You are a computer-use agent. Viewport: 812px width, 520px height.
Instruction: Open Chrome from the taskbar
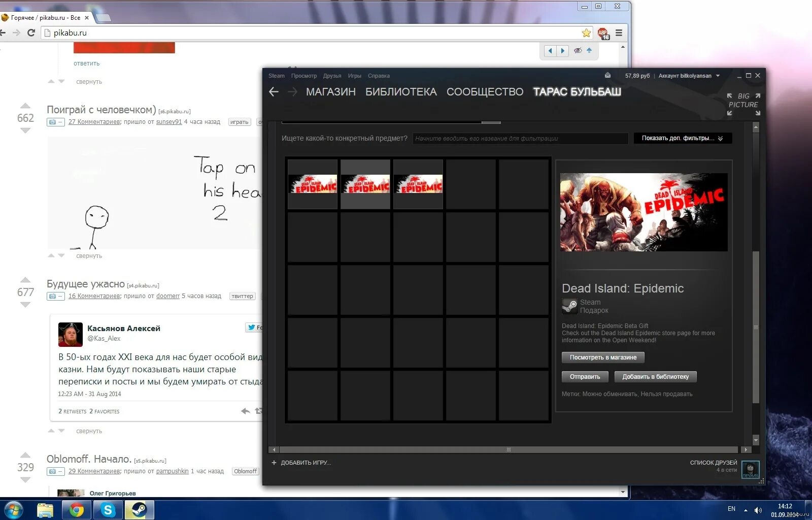pyautogui.click(x=77, y=510)
